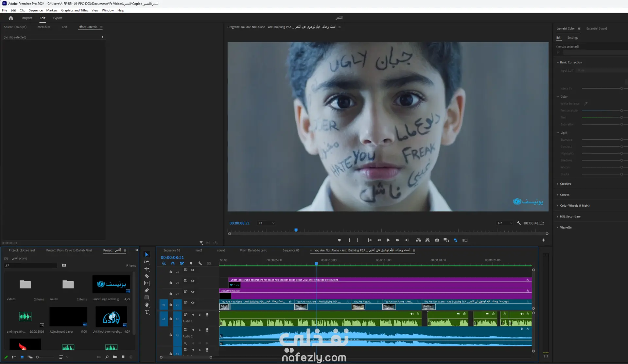The width and height of the screenshot is (628, 364).
Task: Open Program Monitor settings wrench
Action: tap(519, 223)
